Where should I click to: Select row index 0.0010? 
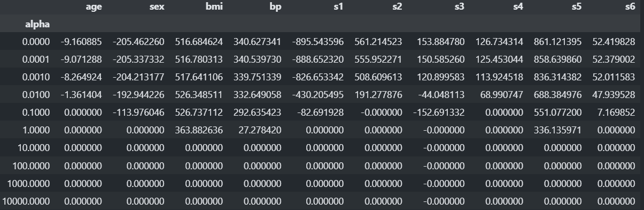tap(36, 77)
